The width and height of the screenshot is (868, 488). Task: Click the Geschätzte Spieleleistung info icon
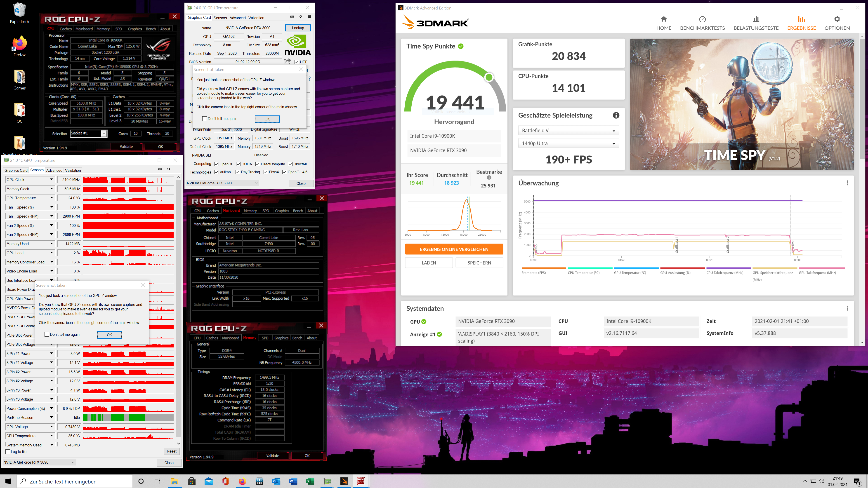pos(616,115)
